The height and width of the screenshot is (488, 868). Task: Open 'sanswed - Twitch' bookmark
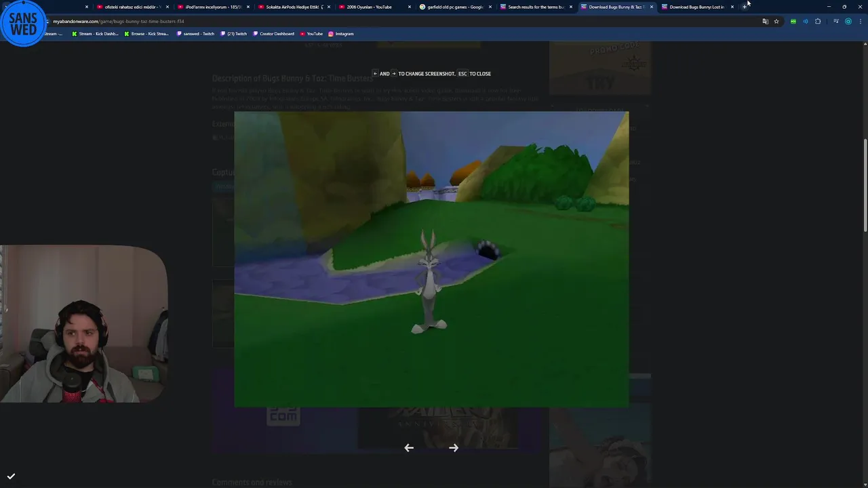pyautogui.click(x=195, y=33)
